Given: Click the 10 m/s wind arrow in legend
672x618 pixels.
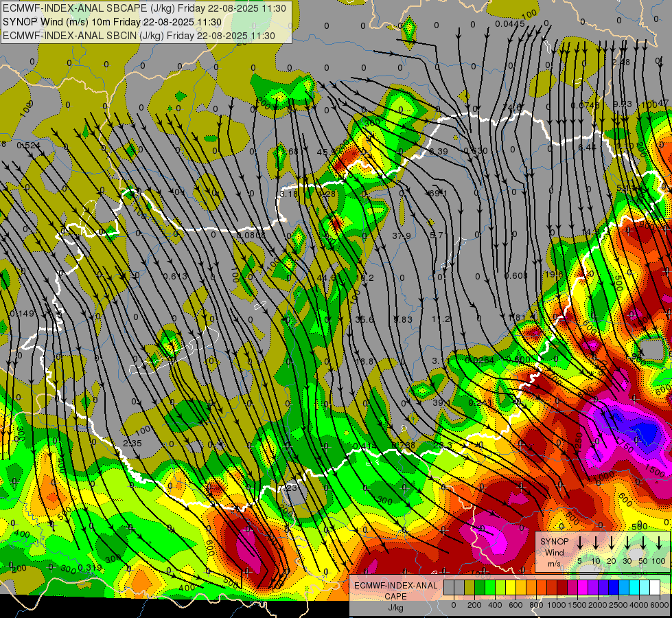Looking at the screenshot, I should pyautogui.click(x=596, y=543).
